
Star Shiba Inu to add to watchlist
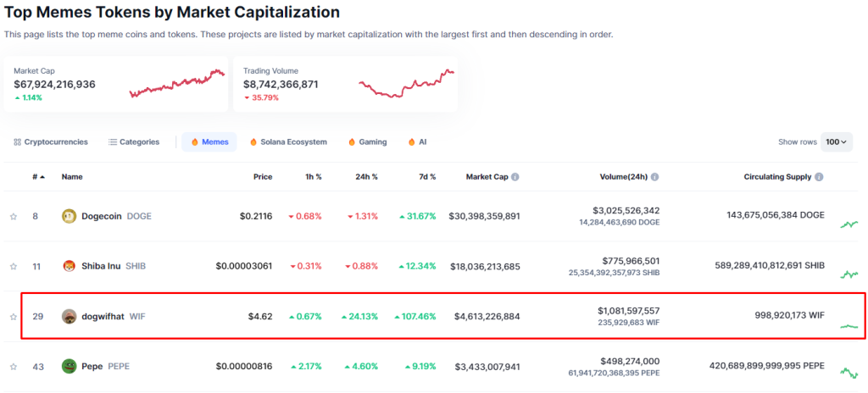(14, 266)
